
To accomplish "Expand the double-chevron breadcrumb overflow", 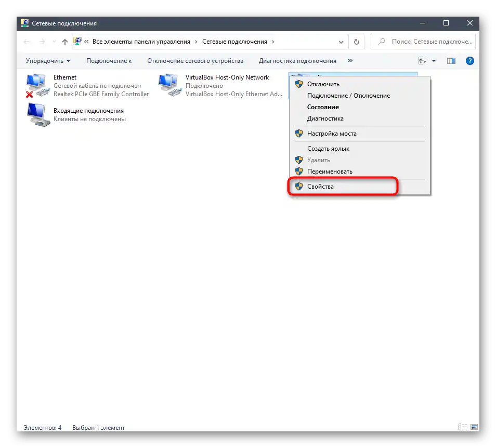I will (86, 42).
